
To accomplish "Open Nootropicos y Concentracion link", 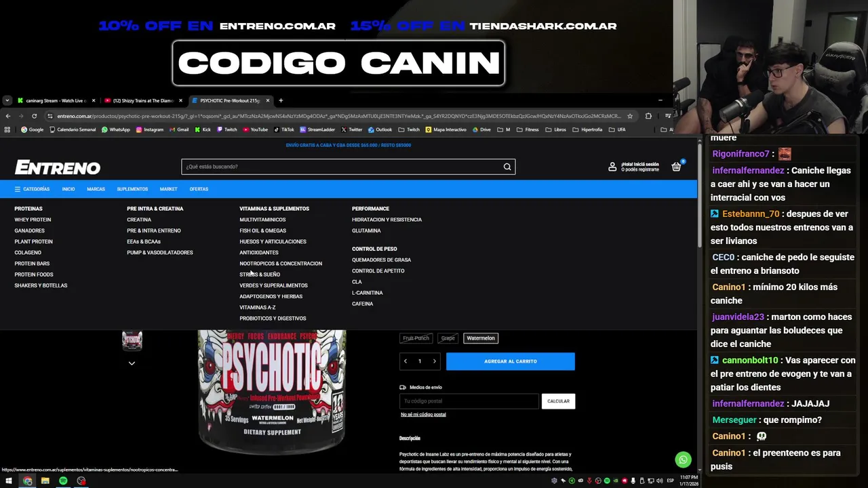I will [281, 264].
